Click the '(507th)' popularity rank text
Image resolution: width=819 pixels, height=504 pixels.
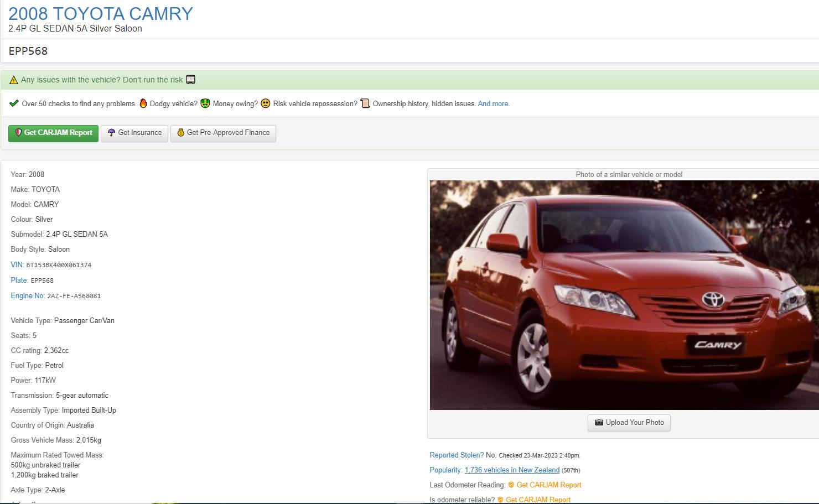[x=571, y=470]
